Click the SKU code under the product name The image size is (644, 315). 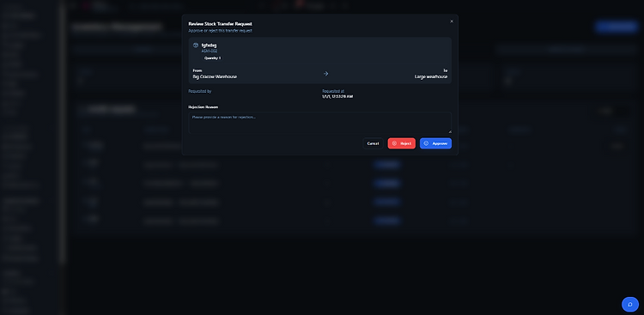tap(210, 51)
